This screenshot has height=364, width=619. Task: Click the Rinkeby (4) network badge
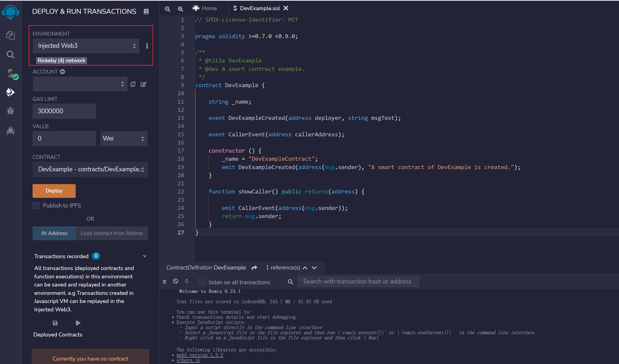coord(61,60)
